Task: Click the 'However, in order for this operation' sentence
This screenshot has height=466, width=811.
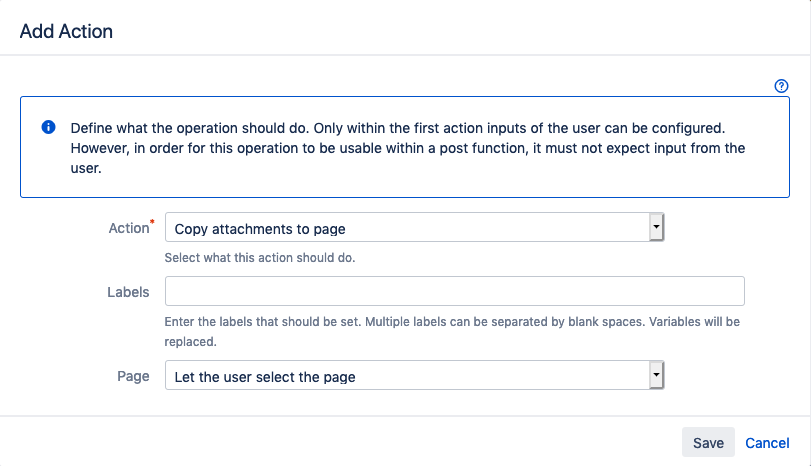Action: point(200,149)
